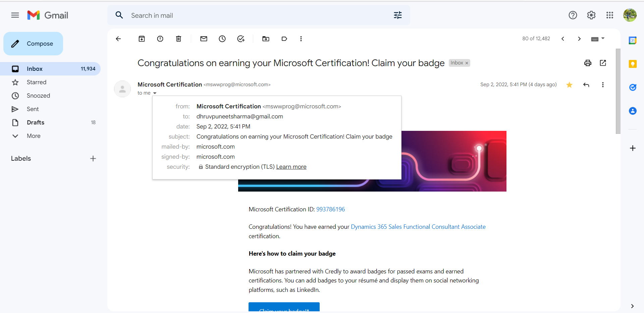This screenshot has height=313, width=644.
Task: Print this email conversation
Action: point(588,63)
